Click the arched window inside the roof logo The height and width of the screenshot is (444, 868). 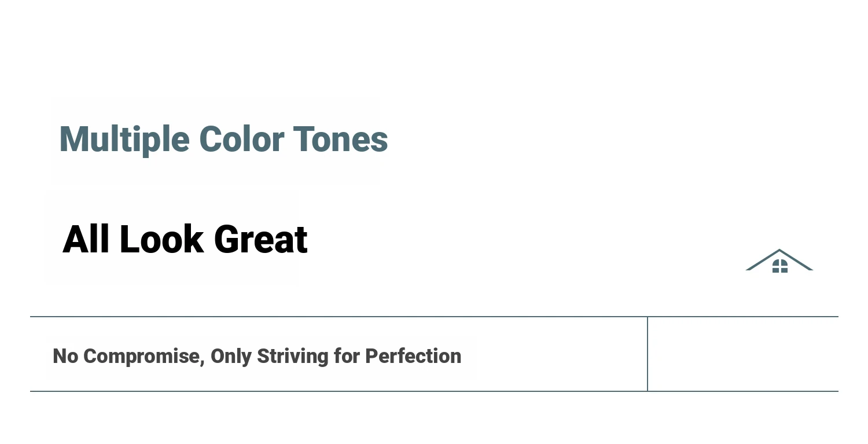click(779, 266)
